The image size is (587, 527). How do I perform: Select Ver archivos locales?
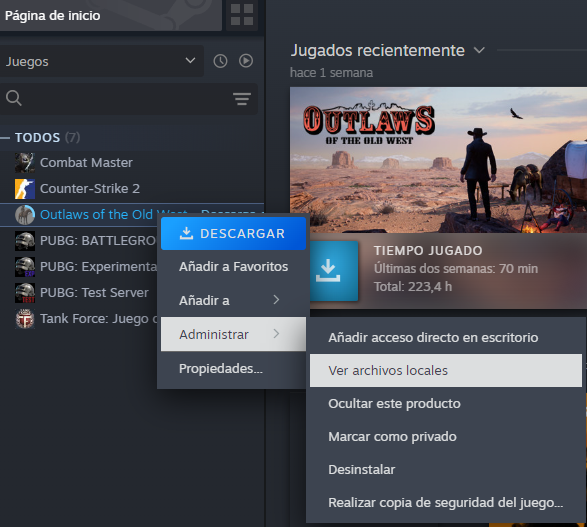coord(445,371)
